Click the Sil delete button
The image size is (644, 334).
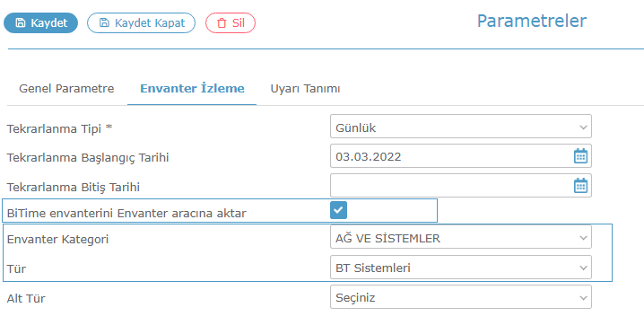click(231, 22)
